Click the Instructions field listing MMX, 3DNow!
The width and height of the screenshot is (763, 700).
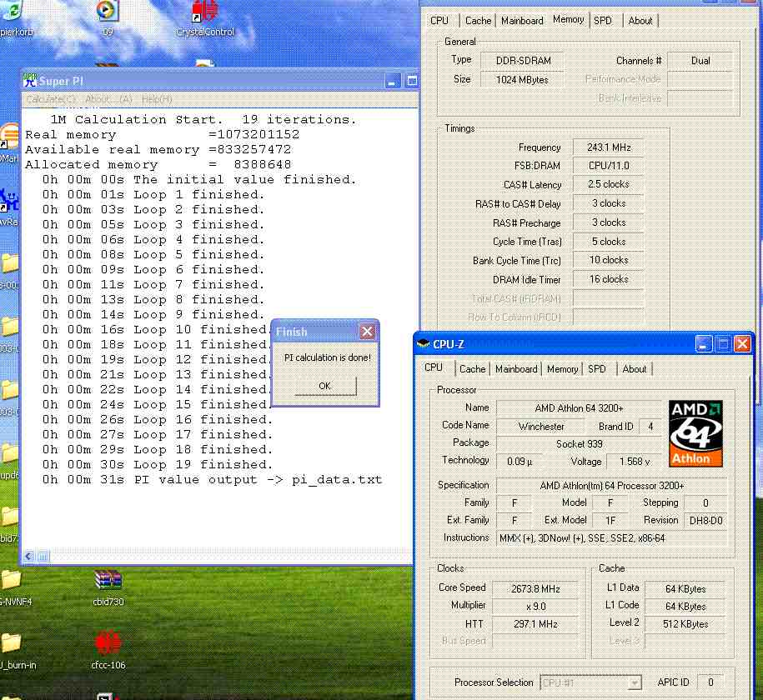(612, 538)
